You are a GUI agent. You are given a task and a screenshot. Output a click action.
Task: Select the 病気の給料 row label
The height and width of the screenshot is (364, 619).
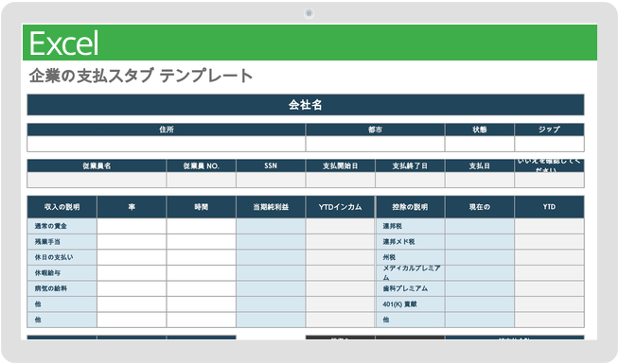pos(50,288)
